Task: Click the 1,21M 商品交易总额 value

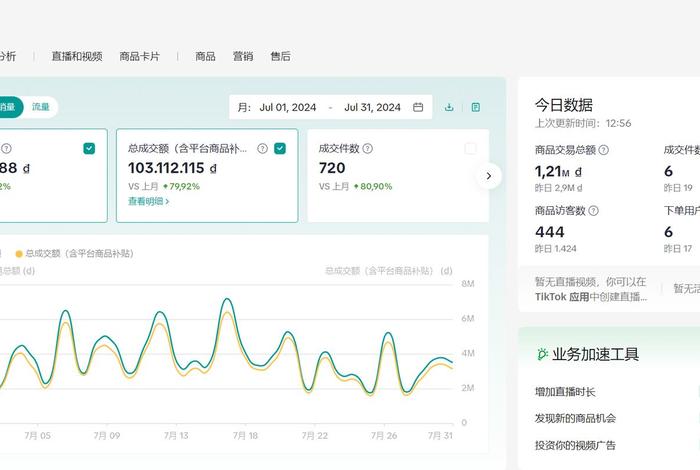Action: pyautogui.click(x=558, y=171)
